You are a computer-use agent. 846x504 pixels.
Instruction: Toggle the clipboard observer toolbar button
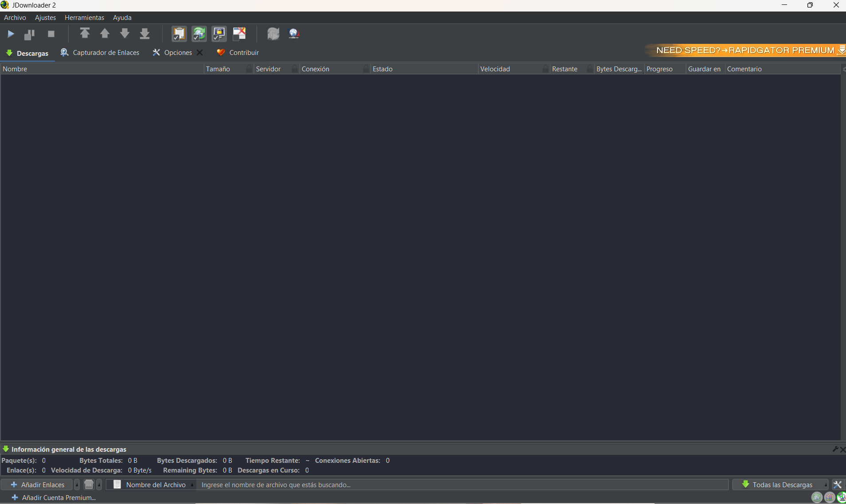pyautogui.click(x=179, y=34)
